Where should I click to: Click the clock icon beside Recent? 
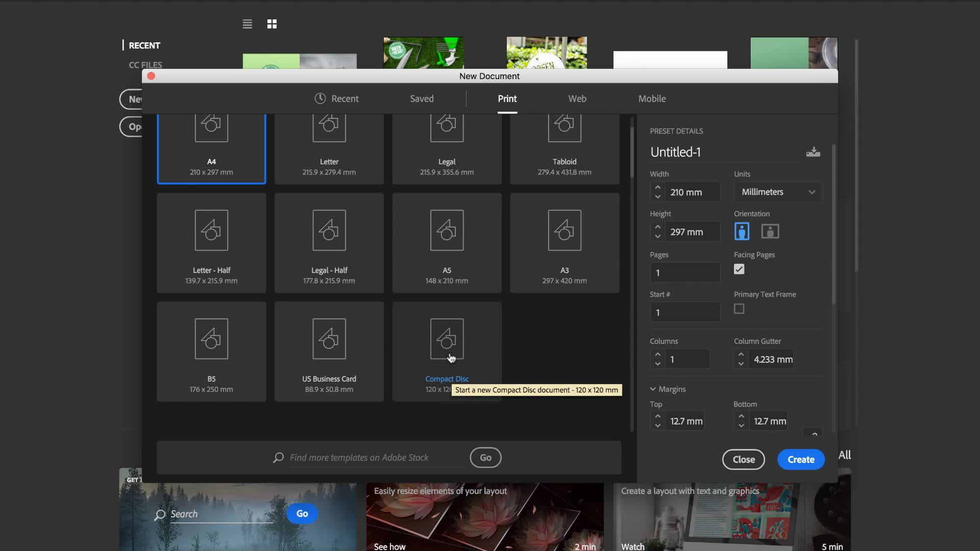click(x=320, y=98)
